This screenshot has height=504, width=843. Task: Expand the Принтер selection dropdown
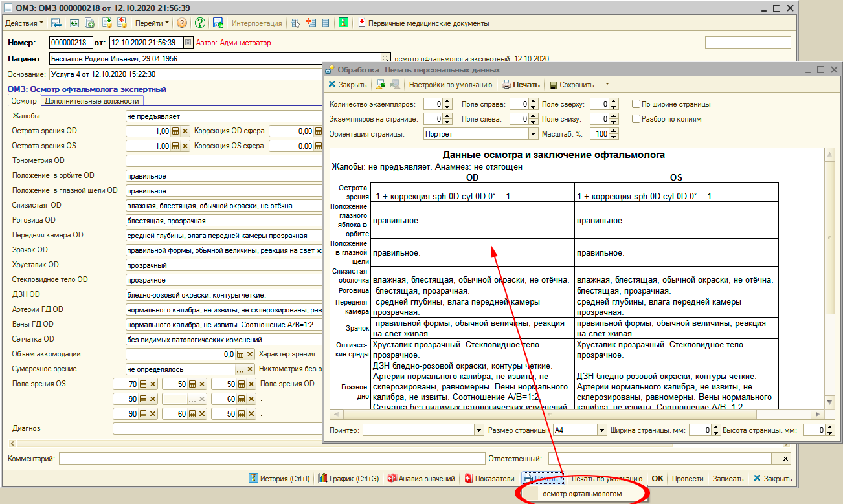479,430
